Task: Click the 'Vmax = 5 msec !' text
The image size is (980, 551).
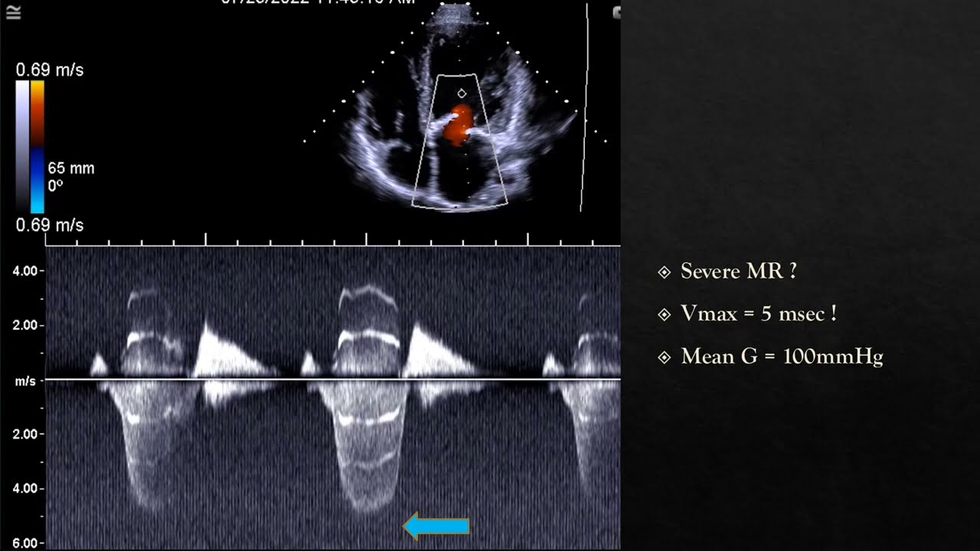Action: tap(758, 314)
